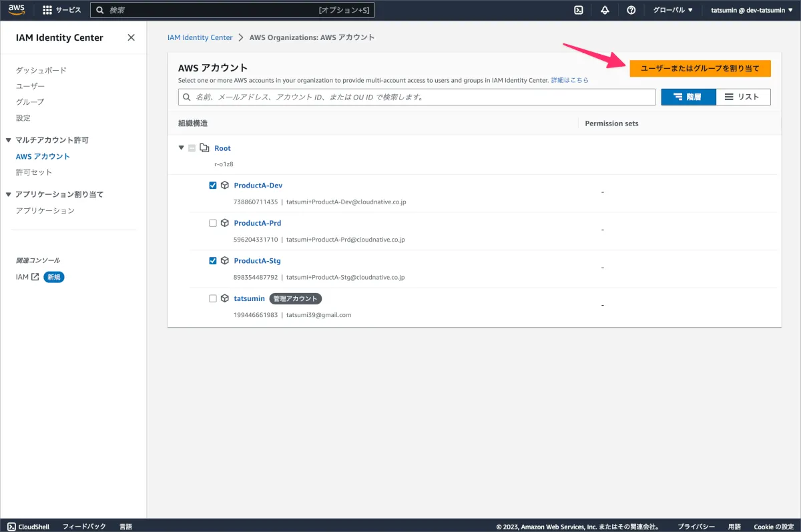Check the tatsumin management account checkbox
This screenshot has width=801, height=532.
pyautogui.click(x=213, y=298)
